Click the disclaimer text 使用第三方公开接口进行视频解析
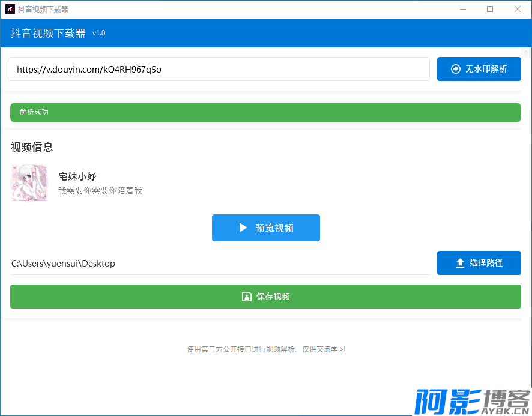The height and width of the screenshot is (416, 532). [241, 349]
